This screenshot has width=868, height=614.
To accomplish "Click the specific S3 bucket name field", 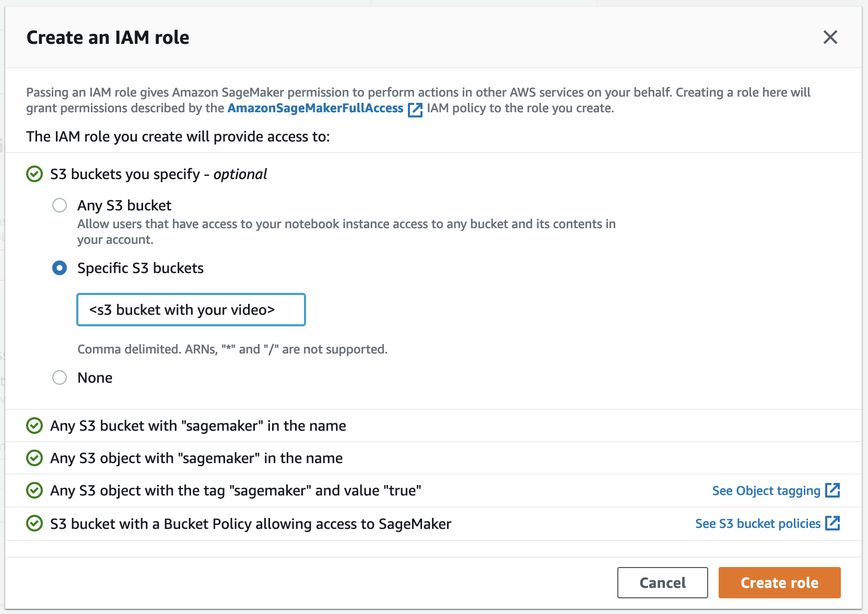I will 191,310.
